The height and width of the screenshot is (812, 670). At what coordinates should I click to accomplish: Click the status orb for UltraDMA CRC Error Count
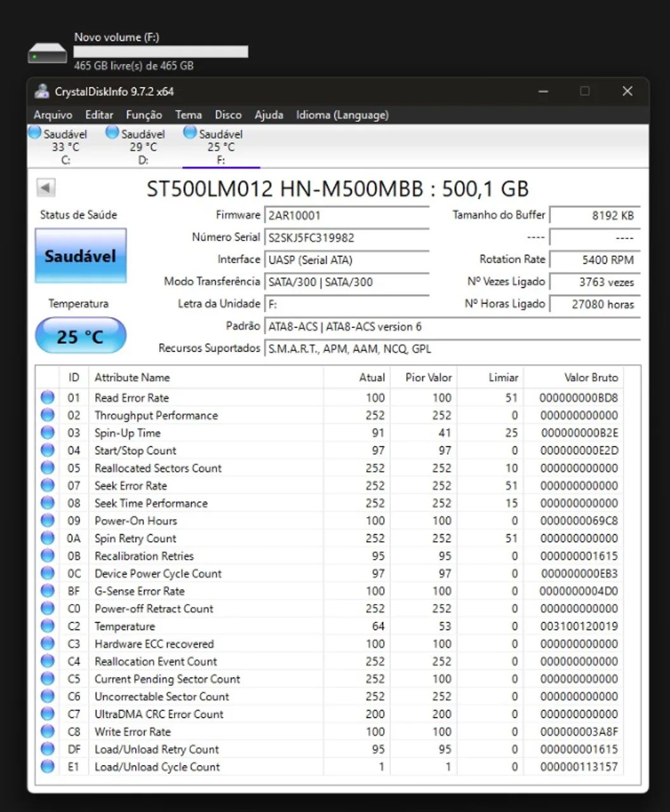point(48,714)
